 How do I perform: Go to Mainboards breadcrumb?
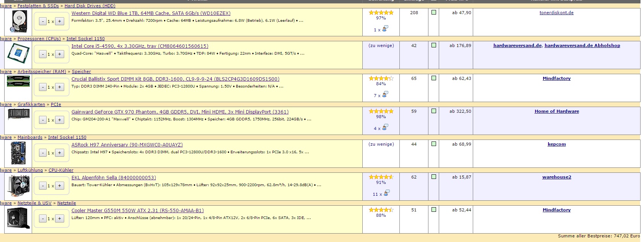coord(30,137)
